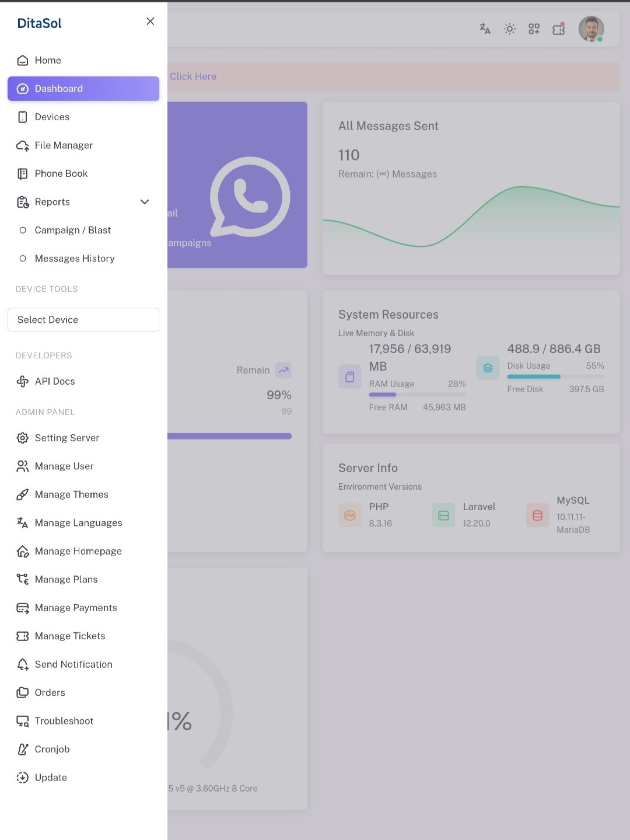This screenshot has height=840, width=630.
Task: Click the 'Click Here' banner link
Action: click(193, 76)
